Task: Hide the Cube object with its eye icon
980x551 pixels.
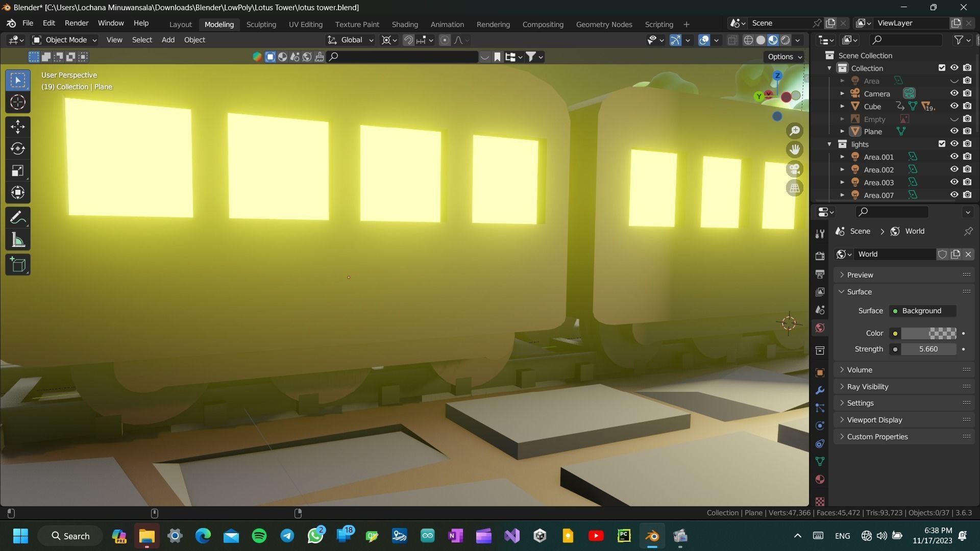Action: (x=953, y=106)
